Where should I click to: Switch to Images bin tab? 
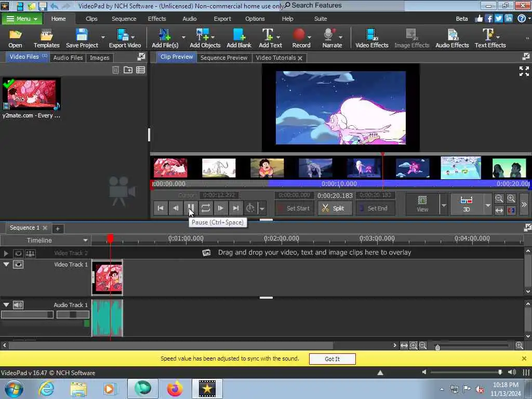click(x=99, y=58)
